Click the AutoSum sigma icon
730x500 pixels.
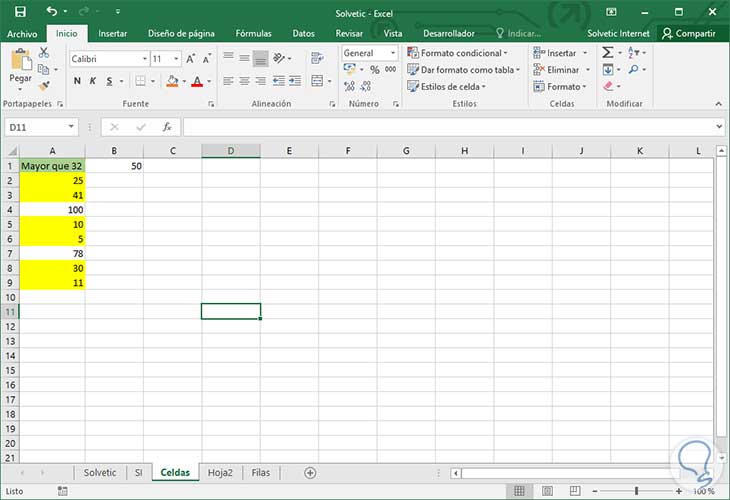[x=608, y=53]
